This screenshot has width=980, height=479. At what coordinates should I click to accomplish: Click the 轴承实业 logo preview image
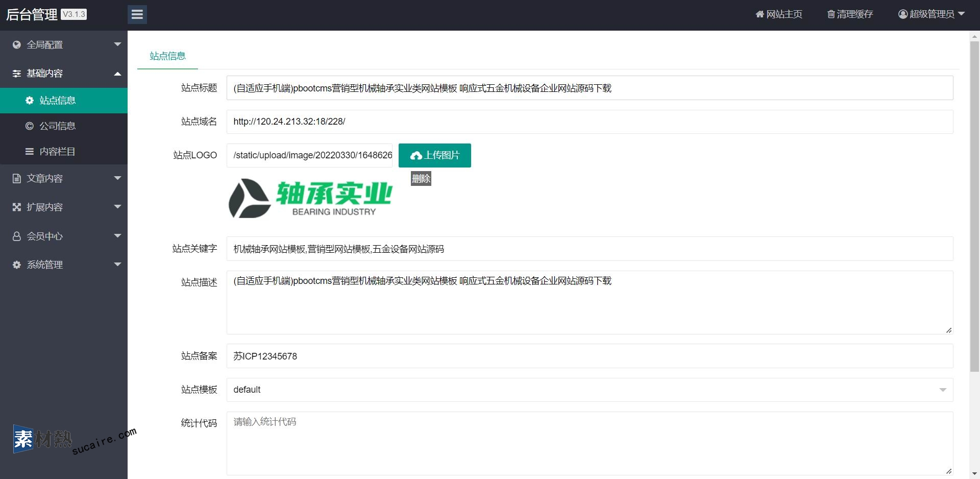click(310, 198)
